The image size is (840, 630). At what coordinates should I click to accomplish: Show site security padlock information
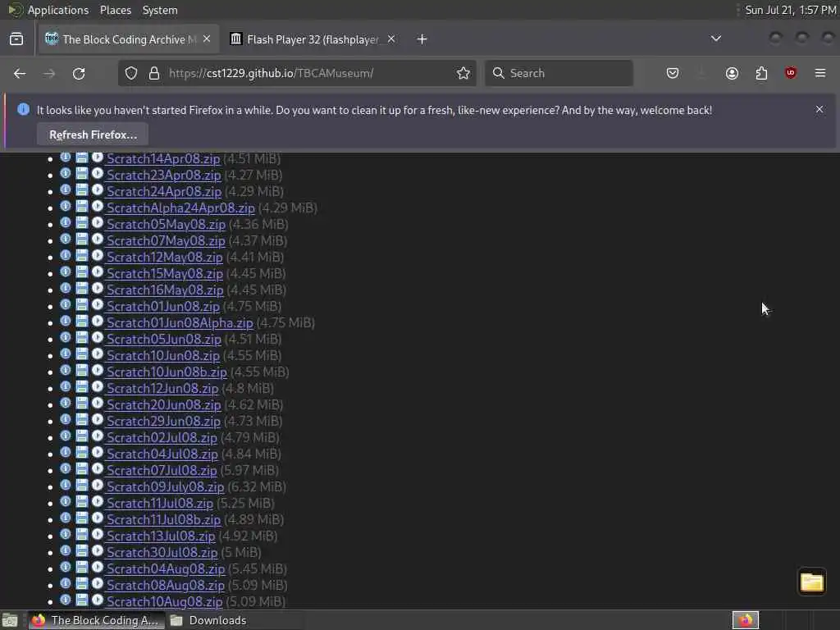pos(153,73)
